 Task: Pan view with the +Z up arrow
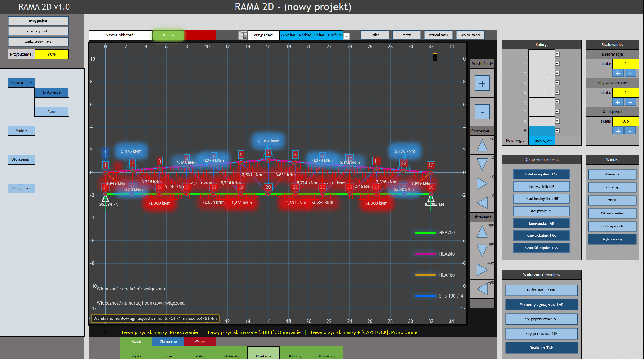pos(482,146)
